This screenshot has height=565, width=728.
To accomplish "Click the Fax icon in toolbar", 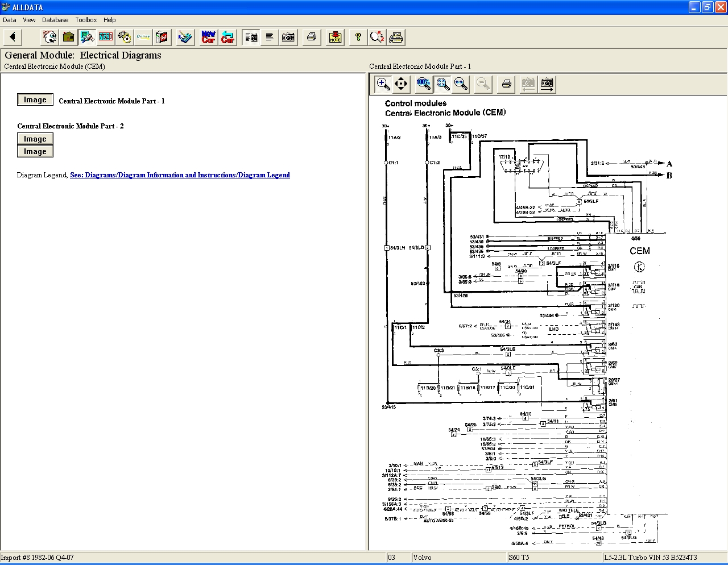I will 396,38.
